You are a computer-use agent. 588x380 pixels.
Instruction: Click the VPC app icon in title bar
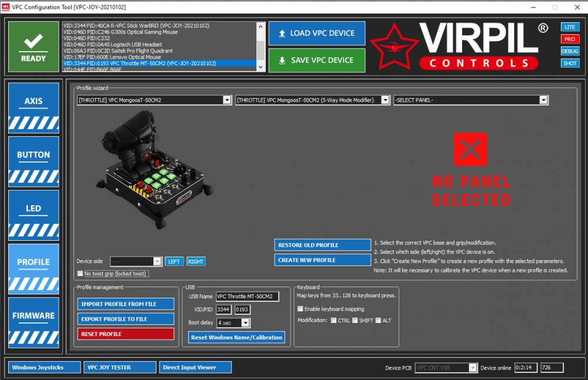pyautogui.click(x=6, y=7)
